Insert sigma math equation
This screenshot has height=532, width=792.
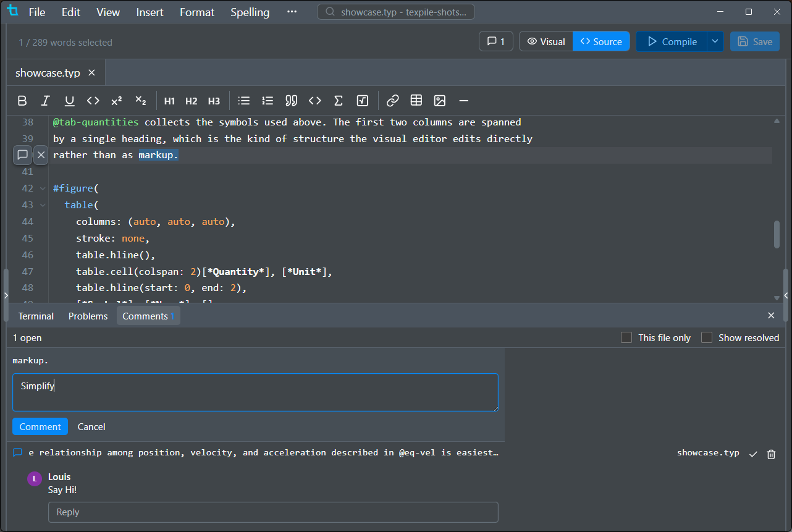click(339, 101)
